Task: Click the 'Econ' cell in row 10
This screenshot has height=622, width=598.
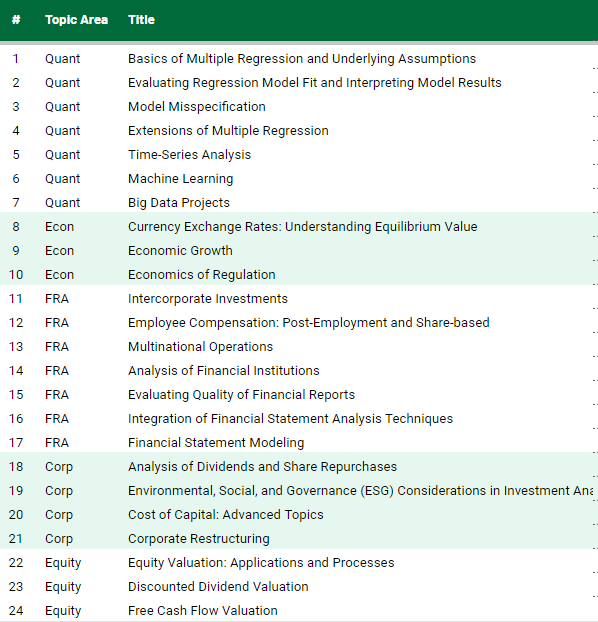Action: (x=59, y=275)
